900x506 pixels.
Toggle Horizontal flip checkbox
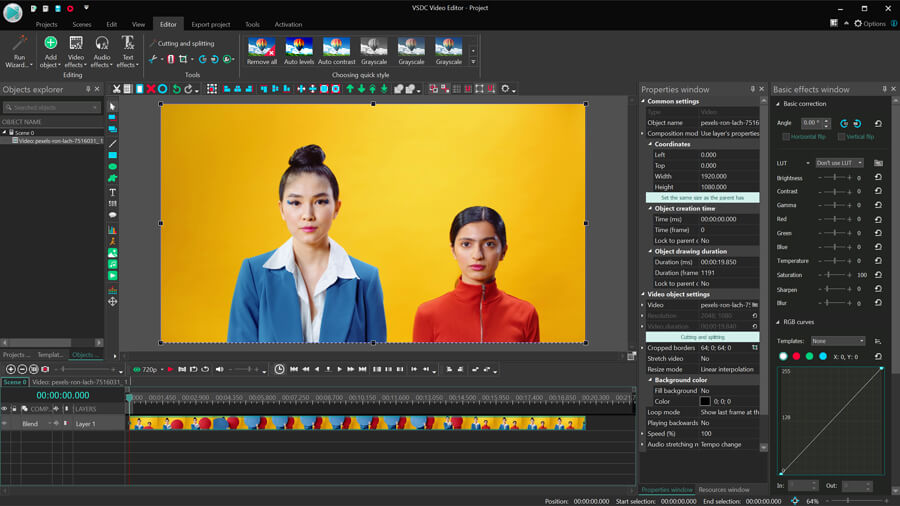click(x=786, y=137)
